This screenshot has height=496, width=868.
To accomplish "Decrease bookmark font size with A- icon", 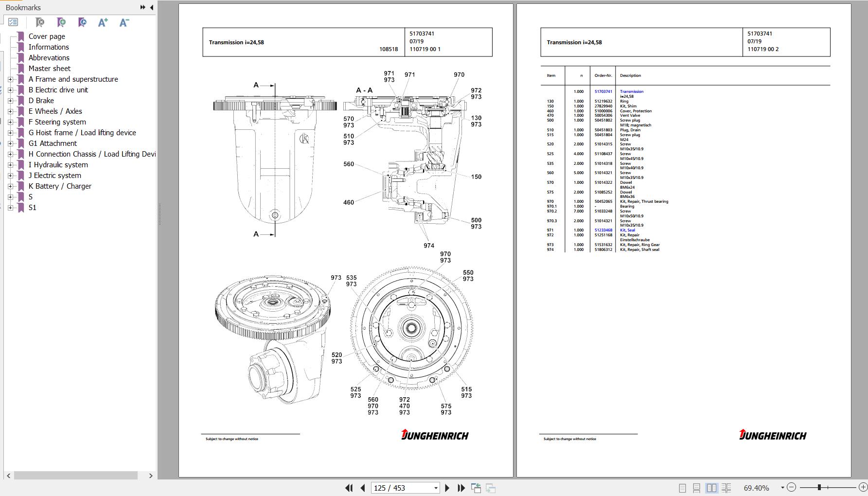I will pos(124,22).
